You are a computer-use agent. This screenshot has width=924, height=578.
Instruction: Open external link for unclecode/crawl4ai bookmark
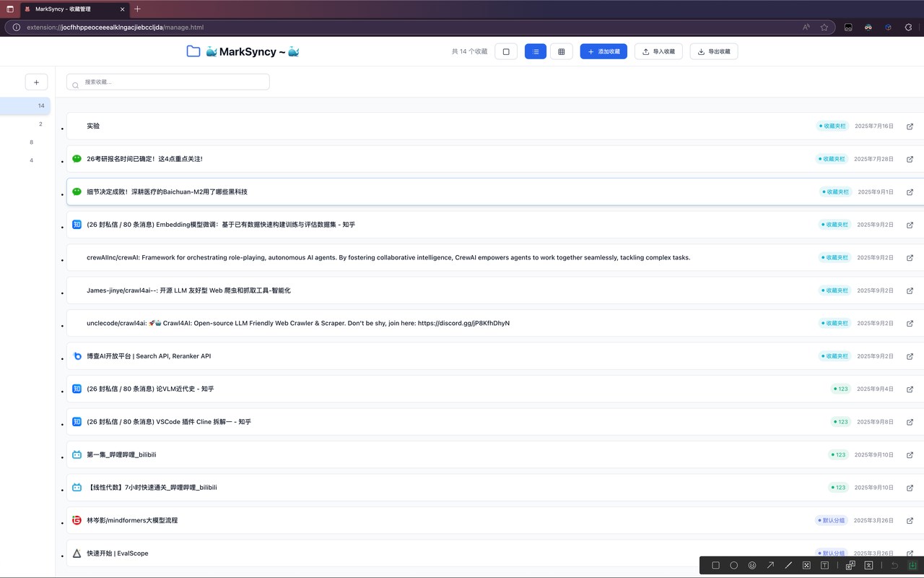click(910, 324)
